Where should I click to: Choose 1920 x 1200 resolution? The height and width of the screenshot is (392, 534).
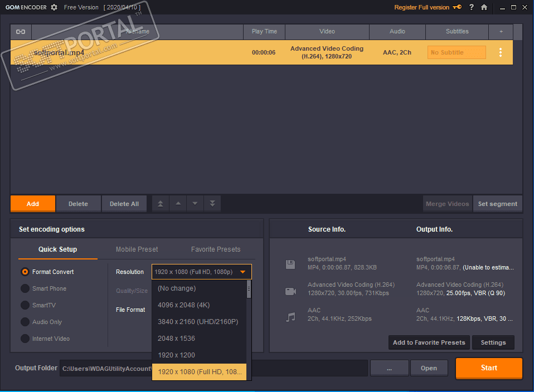(x=199, y=355)
